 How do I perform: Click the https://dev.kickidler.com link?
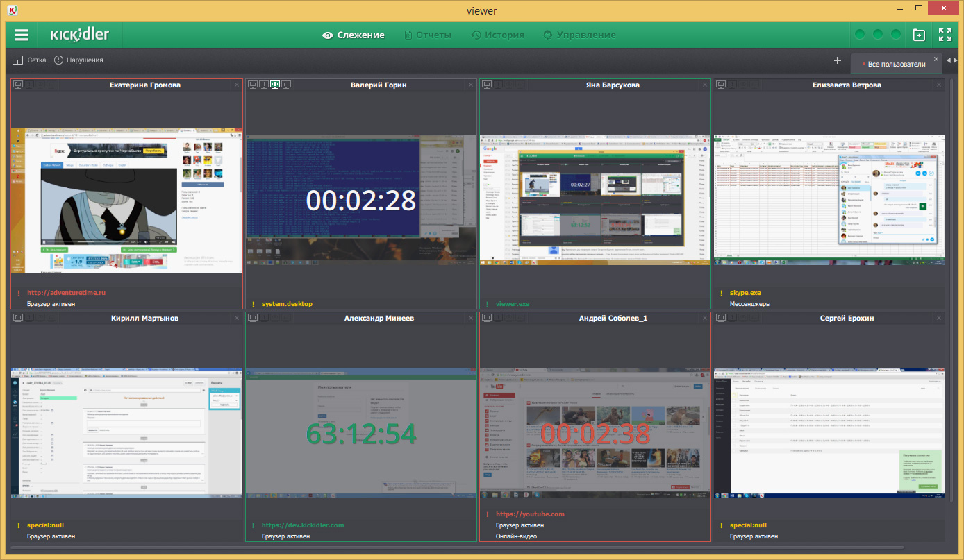point(303,525)
